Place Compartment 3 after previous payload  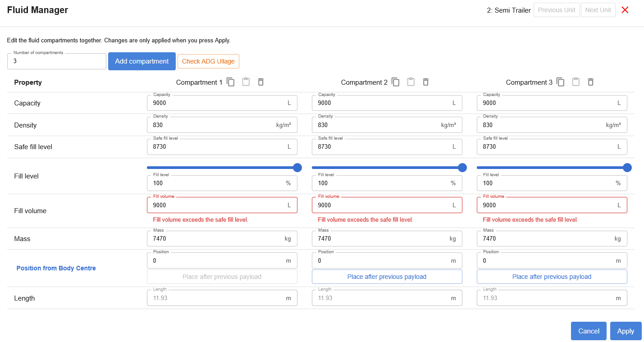(x=552, y=277)
